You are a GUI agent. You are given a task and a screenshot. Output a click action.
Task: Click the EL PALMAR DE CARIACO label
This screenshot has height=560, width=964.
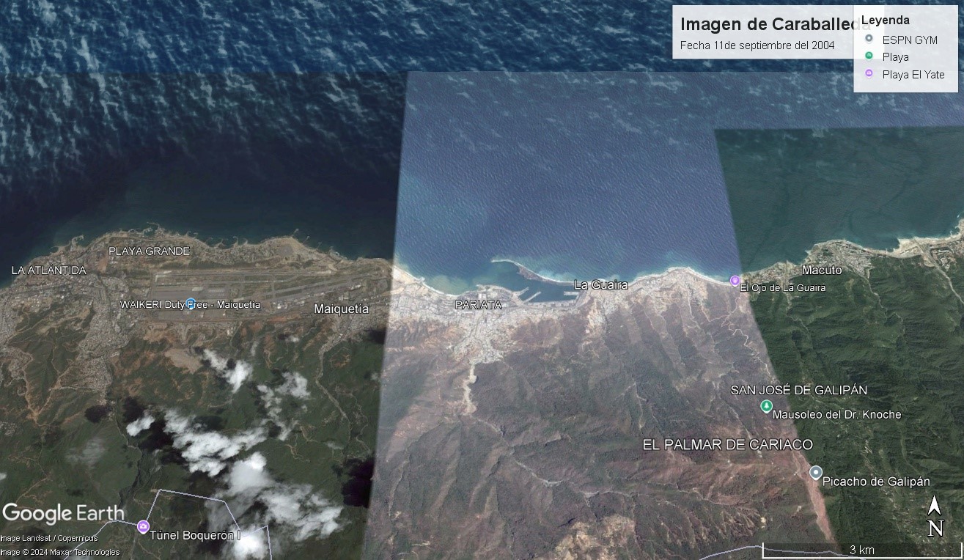[727, 445]
